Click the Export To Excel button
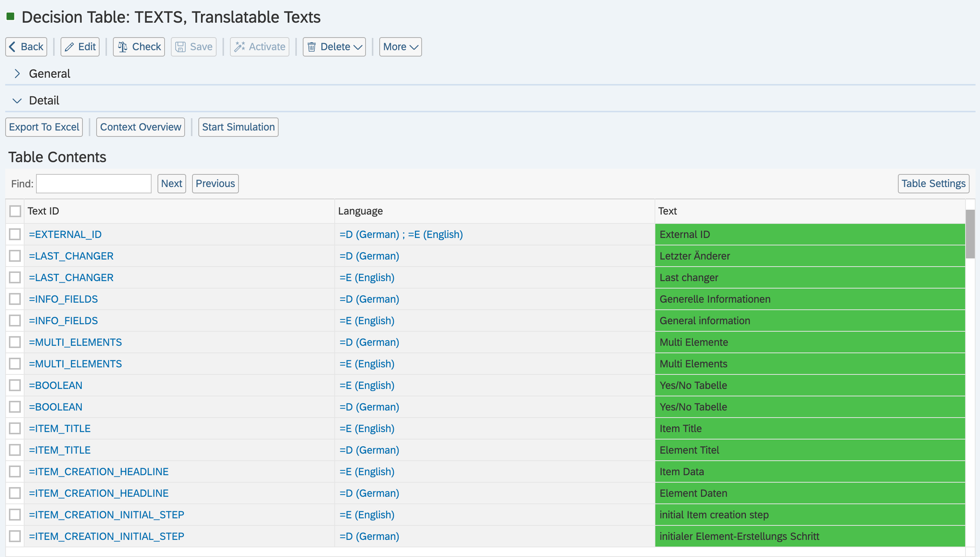Screen dimensions: 980x557 44,127
